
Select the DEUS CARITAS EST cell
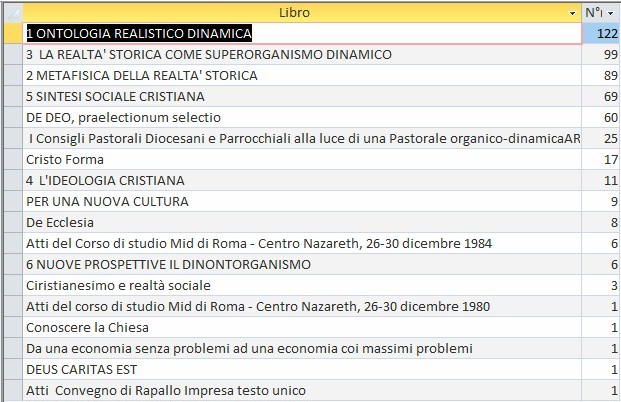[302, 369]
